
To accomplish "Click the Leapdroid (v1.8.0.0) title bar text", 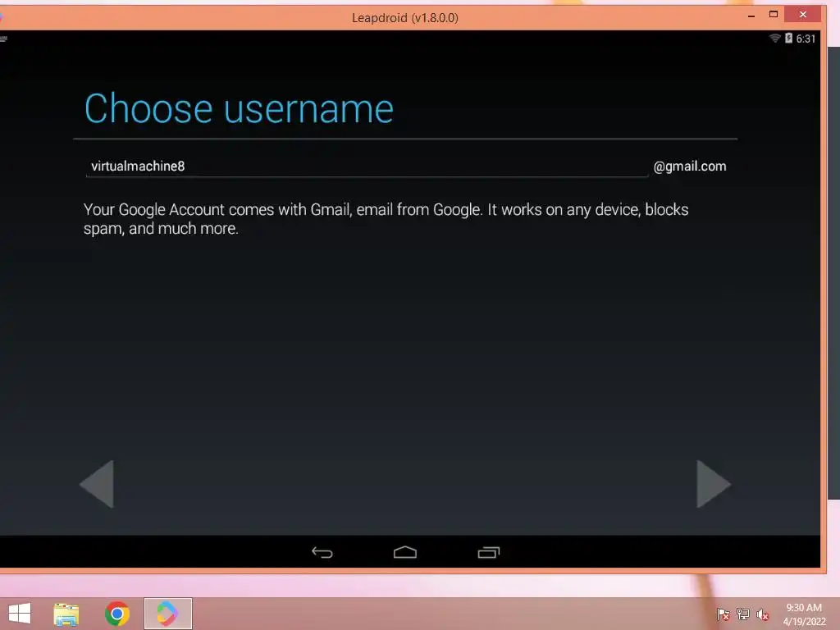I will (405, 18).
